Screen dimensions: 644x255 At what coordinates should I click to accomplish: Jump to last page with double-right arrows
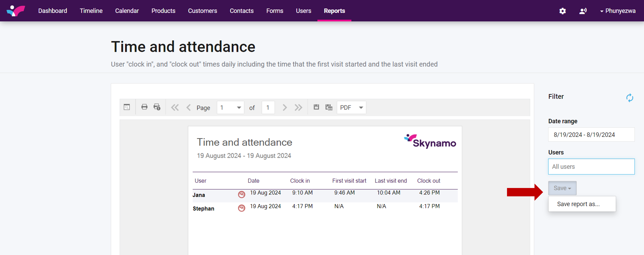[x=298, y=108]
